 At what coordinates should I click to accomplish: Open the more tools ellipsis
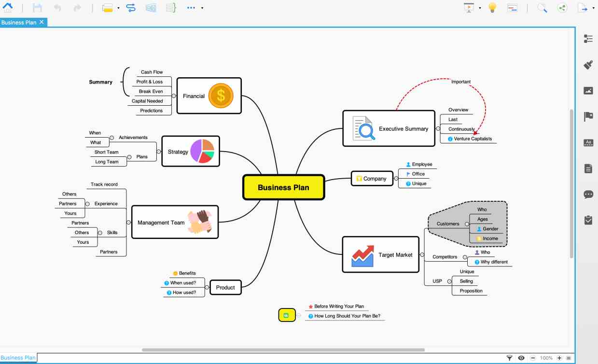[191, 8]
